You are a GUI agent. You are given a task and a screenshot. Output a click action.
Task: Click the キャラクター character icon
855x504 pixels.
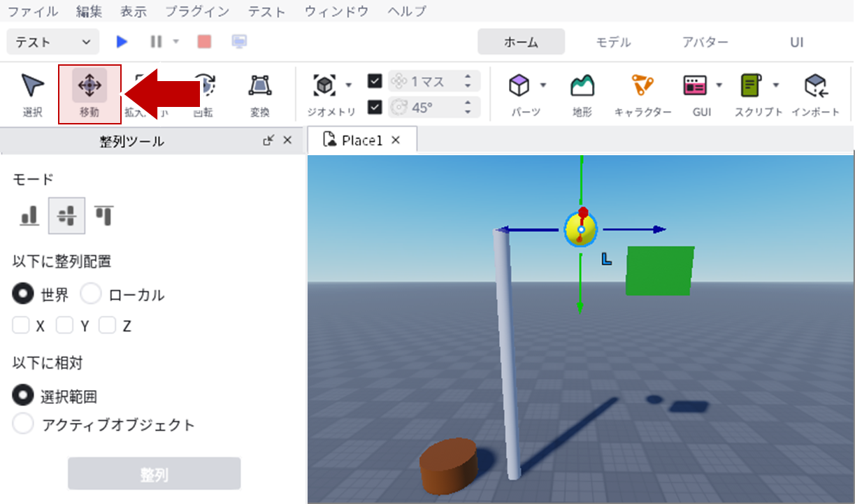(x=642, y=85)
